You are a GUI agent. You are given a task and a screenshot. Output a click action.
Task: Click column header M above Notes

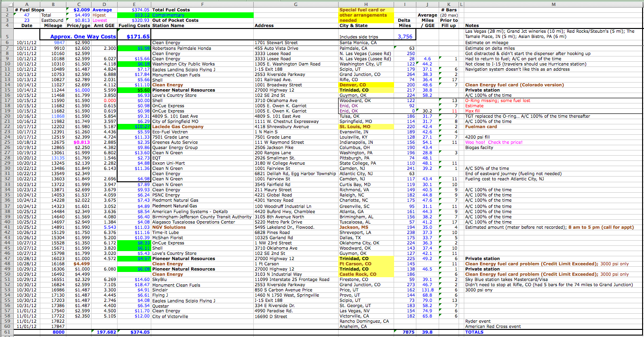click(553, 4)
